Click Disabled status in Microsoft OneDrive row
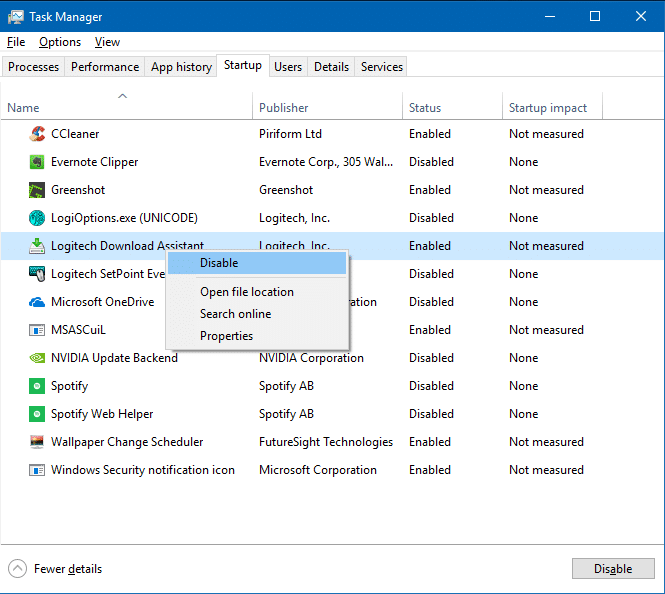 (431, 302)
